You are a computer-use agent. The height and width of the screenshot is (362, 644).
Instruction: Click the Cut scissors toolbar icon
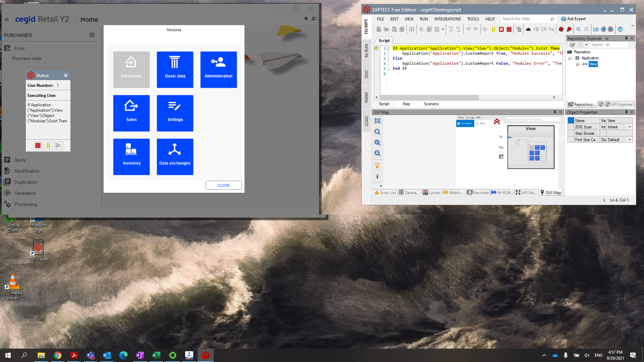421,29
